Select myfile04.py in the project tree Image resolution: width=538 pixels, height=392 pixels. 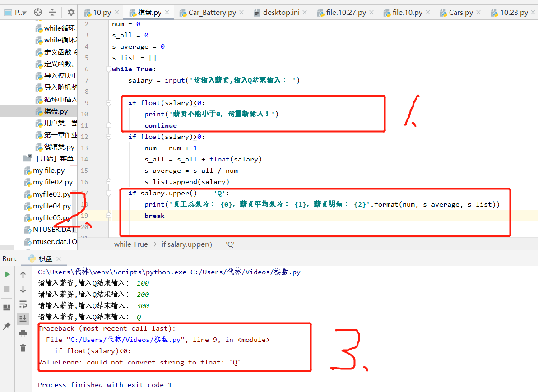[x=47, y=206]
